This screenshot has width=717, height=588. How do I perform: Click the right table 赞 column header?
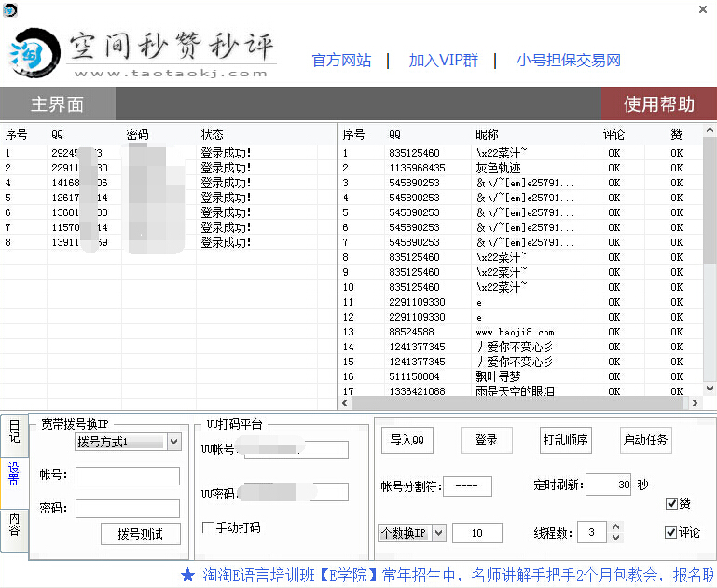tap(676, 134)
